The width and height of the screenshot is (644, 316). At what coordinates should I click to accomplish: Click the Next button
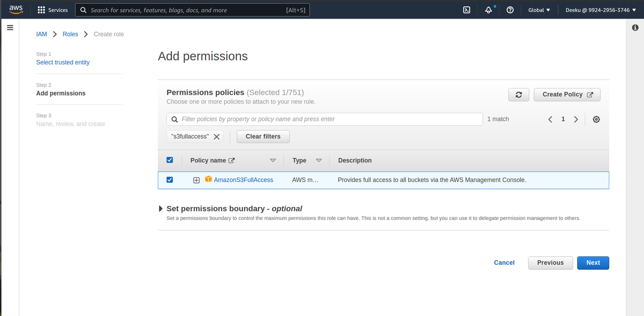(593, 263)
